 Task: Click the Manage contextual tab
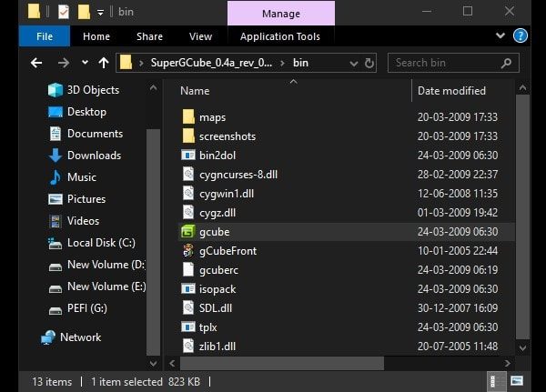[x=281, y=14]
